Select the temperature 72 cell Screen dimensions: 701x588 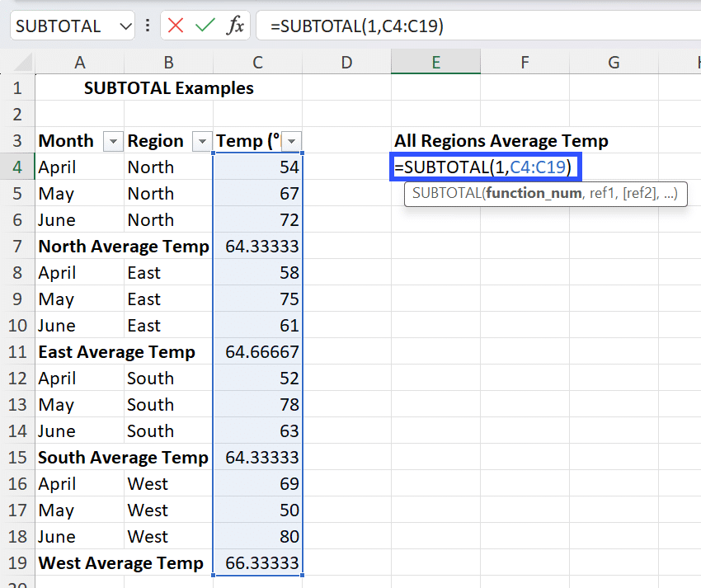tap(257, 219)
